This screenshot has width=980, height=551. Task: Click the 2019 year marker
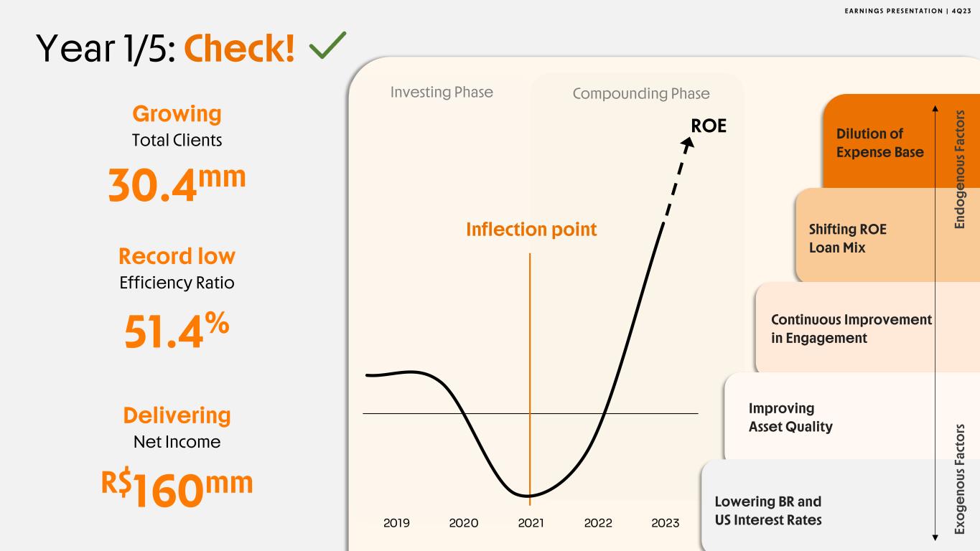coord(396,523)
